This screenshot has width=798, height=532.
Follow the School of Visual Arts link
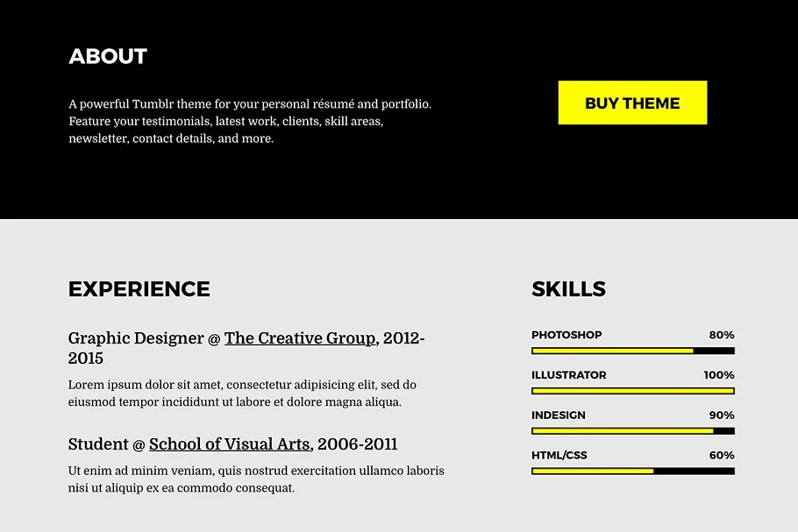coord(229,444)
